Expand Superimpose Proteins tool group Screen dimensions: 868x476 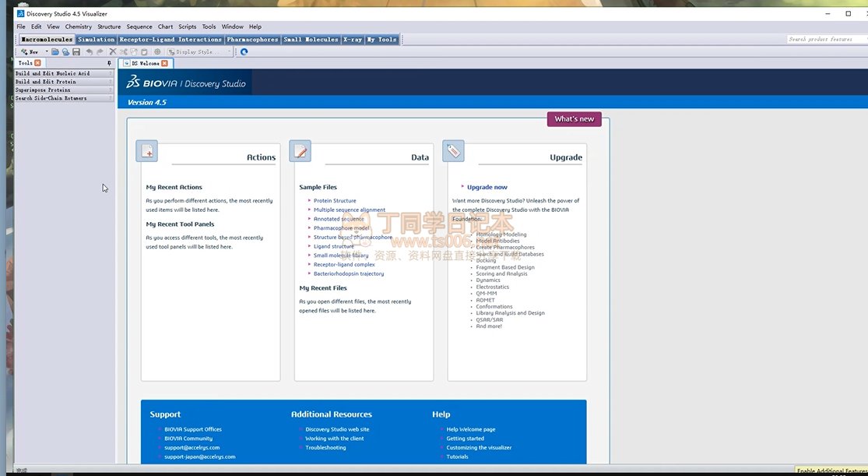(64, 90)
